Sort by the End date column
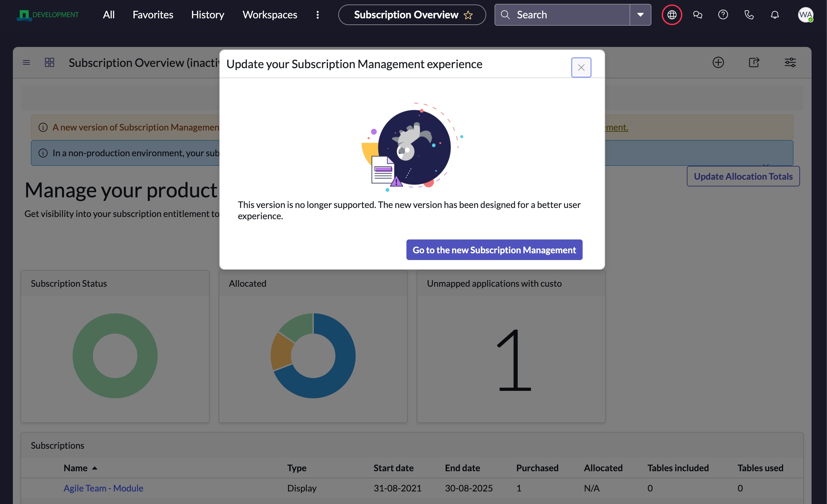 [x=462, y=468]
